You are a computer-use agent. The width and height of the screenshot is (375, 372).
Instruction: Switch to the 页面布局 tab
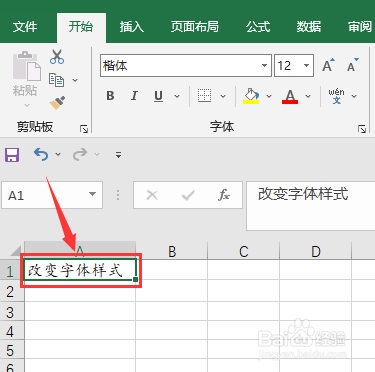pyautogui.click(x=194, y=27)
